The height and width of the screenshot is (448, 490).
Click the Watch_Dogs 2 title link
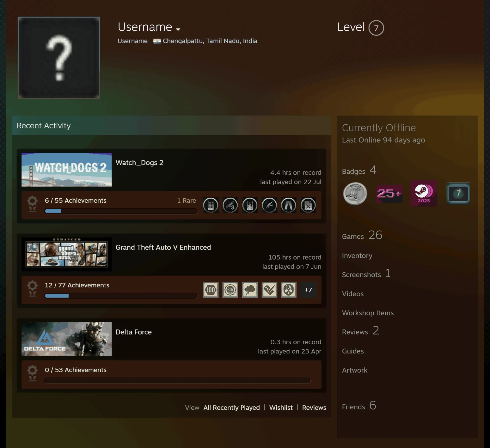[x=139, y=163]
